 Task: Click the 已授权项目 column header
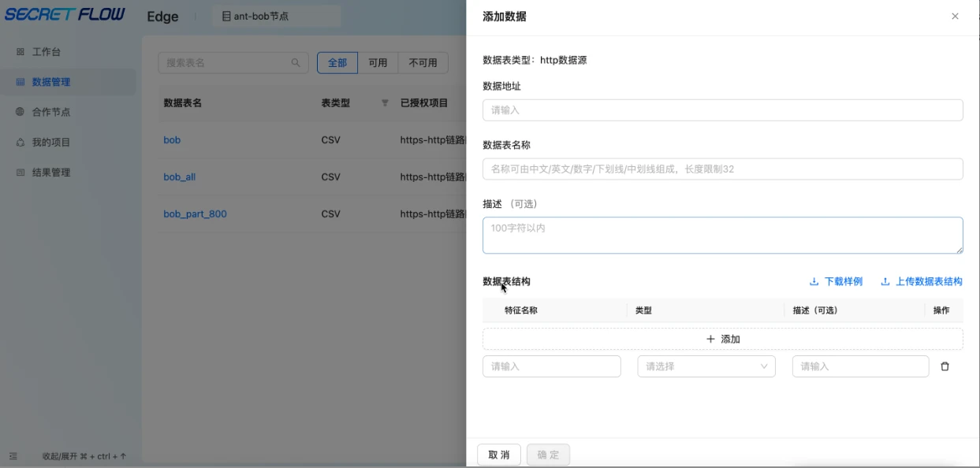[x=424, y=103]
